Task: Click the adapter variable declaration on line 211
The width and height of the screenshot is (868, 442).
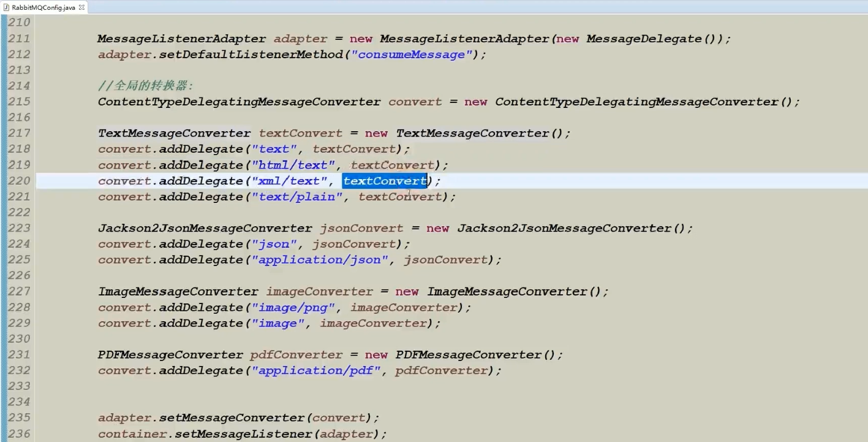Action: (x=300, y=39)
